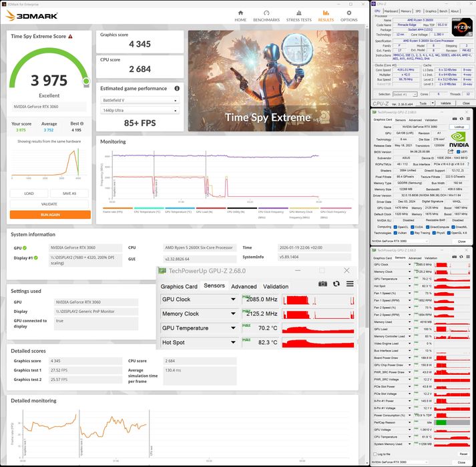The height and width of the screenshot is (467, 476).
Task: Click the CPU-Z title bar app icon
Action: pos(374,4)
